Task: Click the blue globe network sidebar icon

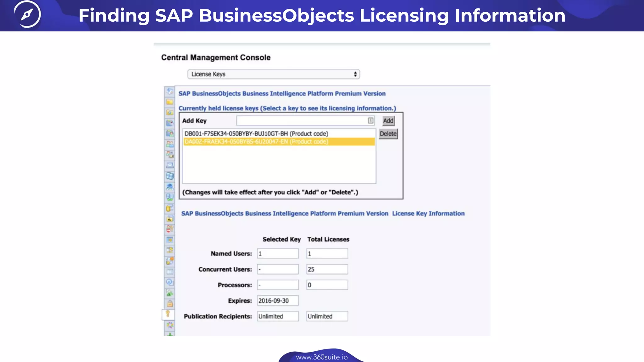Action: click(170, 187)
